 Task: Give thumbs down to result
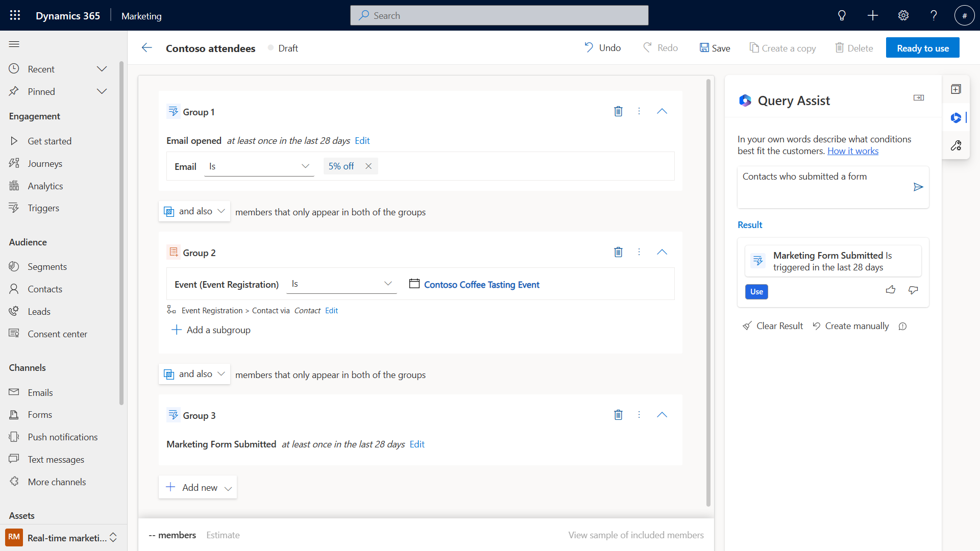(913, 290)
